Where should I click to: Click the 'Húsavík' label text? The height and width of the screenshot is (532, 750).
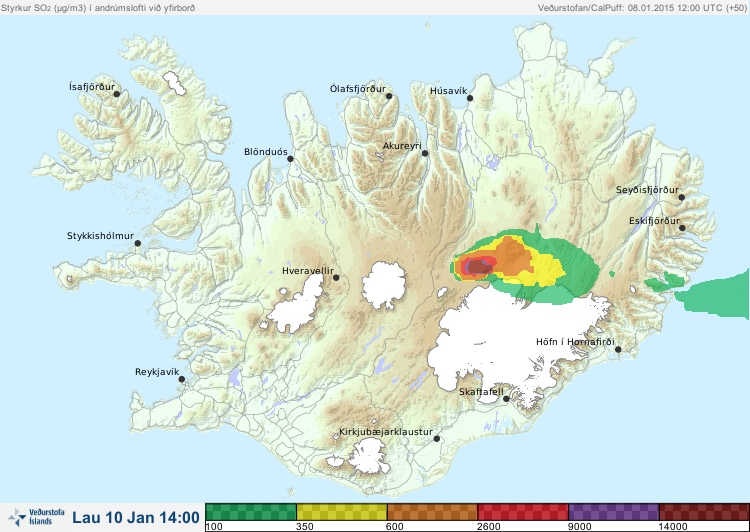[x=448, y=91]
